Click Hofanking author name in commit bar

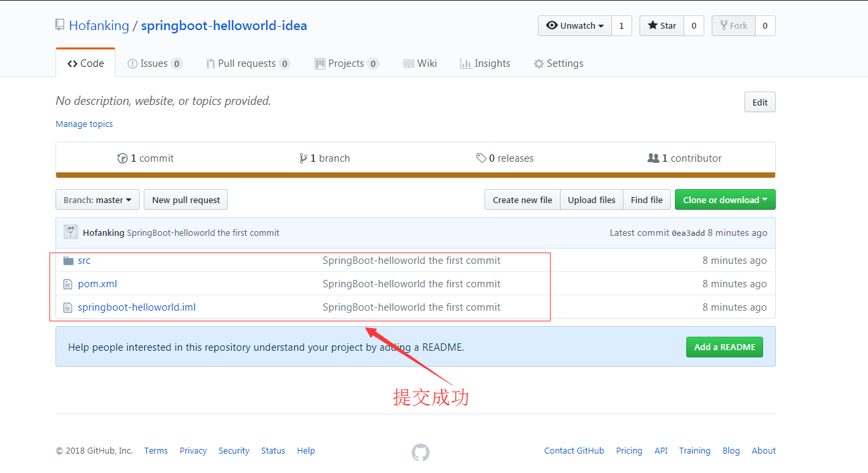[104, 233]
